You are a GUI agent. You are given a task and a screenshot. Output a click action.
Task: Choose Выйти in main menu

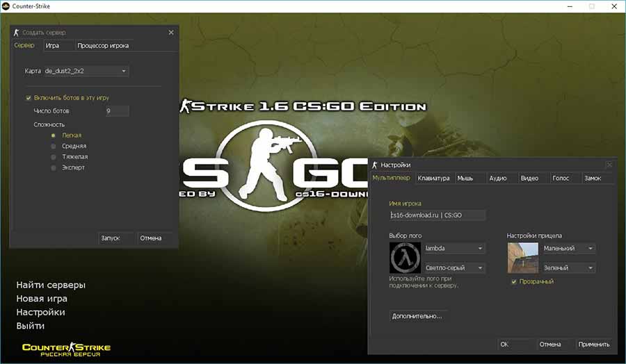[x=31, y=326]
